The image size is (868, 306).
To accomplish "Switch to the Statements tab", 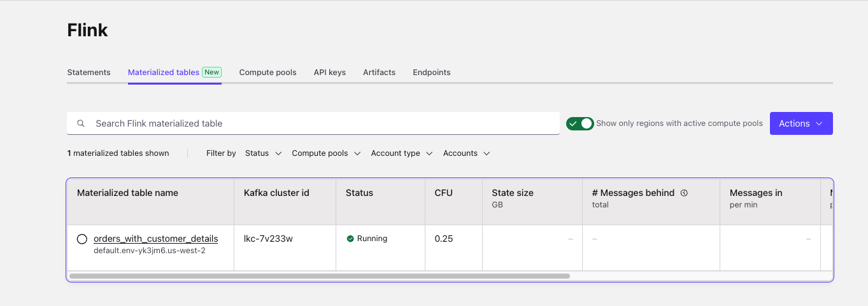I will coord(89,73).
